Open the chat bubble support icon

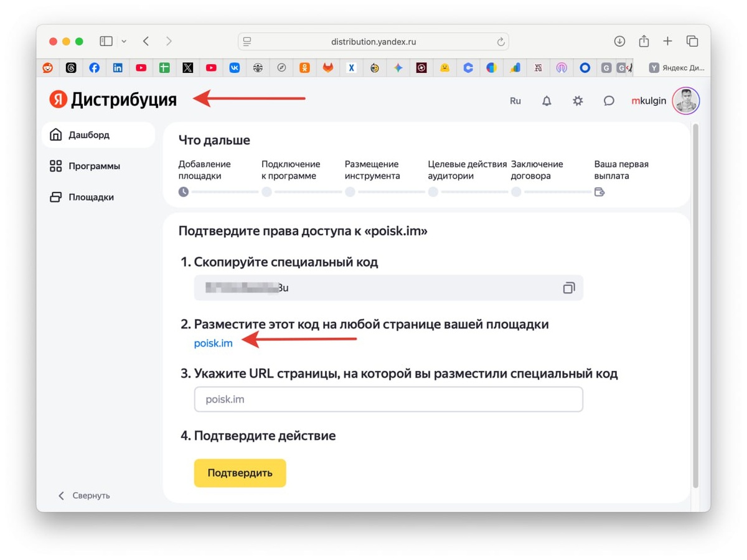[609, 101]
